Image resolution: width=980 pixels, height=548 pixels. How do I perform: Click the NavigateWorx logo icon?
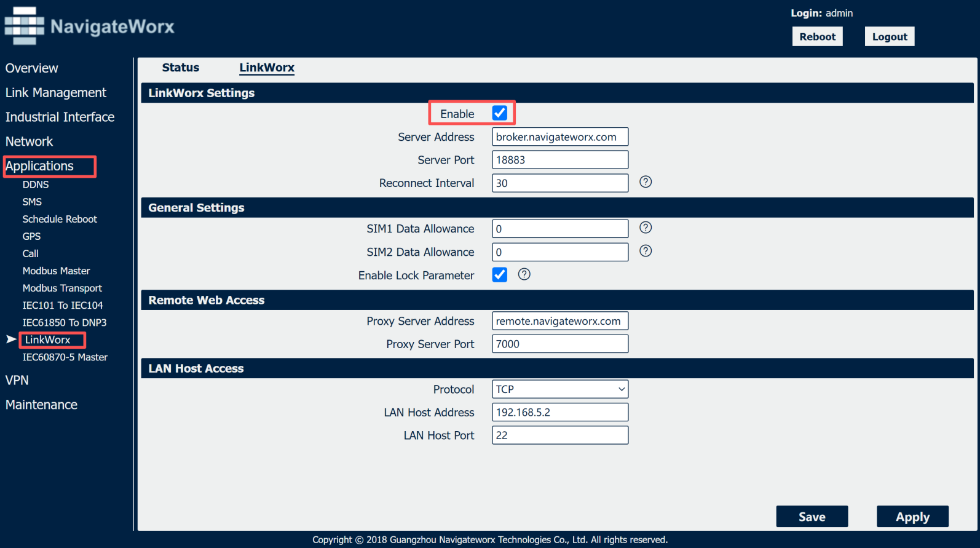25,26
